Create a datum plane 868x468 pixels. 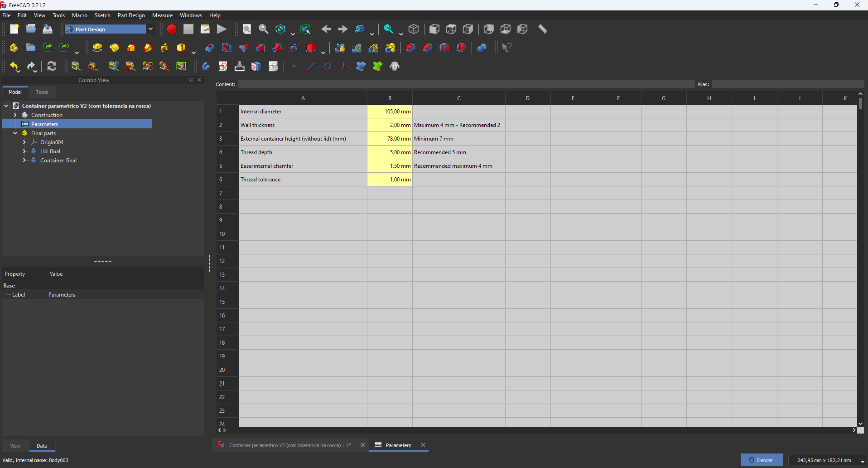point(328,66)
